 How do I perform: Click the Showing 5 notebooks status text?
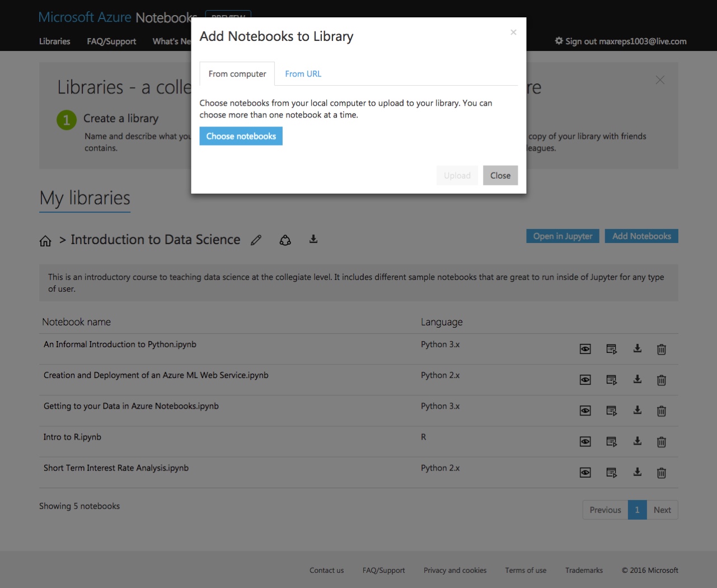[x=79, y=506]
